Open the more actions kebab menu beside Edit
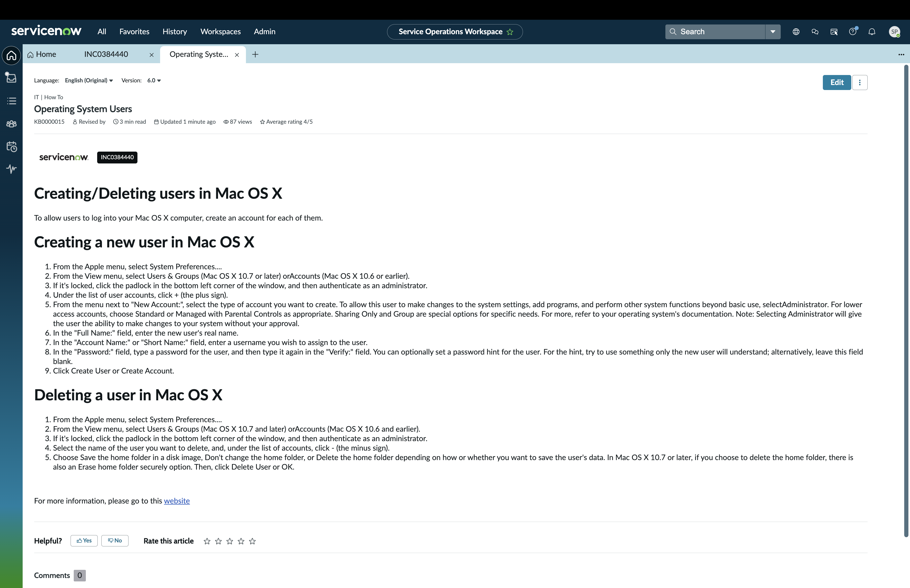The image size is (910, 588). (x=860, y=82)
